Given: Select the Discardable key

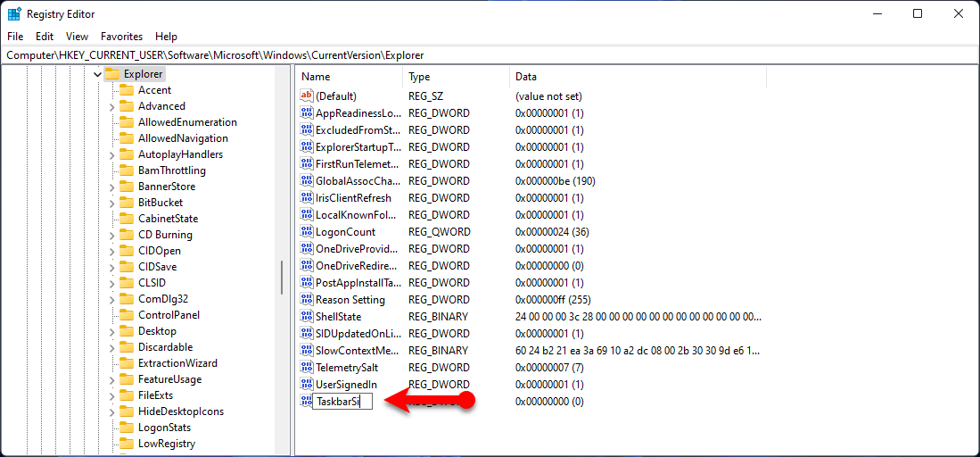Looking at the screenshot, I should [x=165, y=347].
